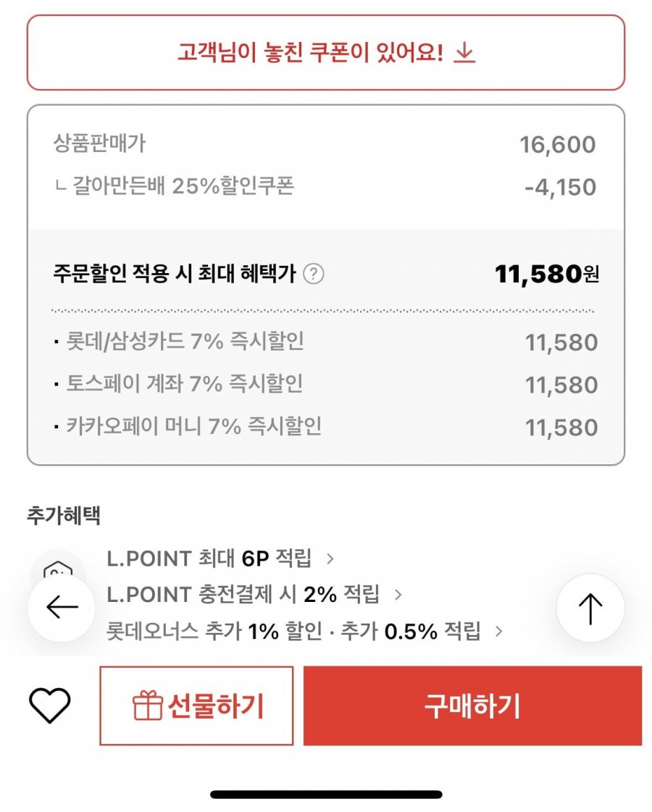The height and width of the screenshot is (812, 652).
Task: Open the question mark help icon
Action: pos(313,273)
